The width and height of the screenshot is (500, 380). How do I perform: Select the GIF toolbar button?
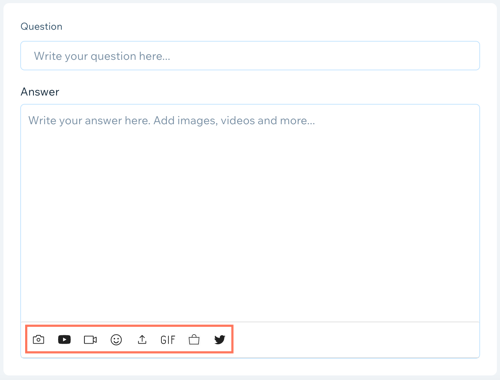(x=168, y=340)
